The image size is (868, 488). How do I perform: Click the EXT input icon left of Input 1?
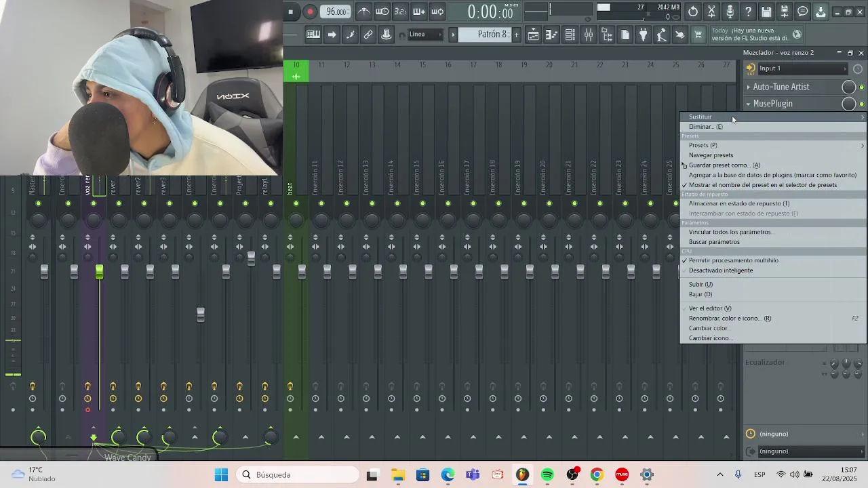click(x=751, y=68)
